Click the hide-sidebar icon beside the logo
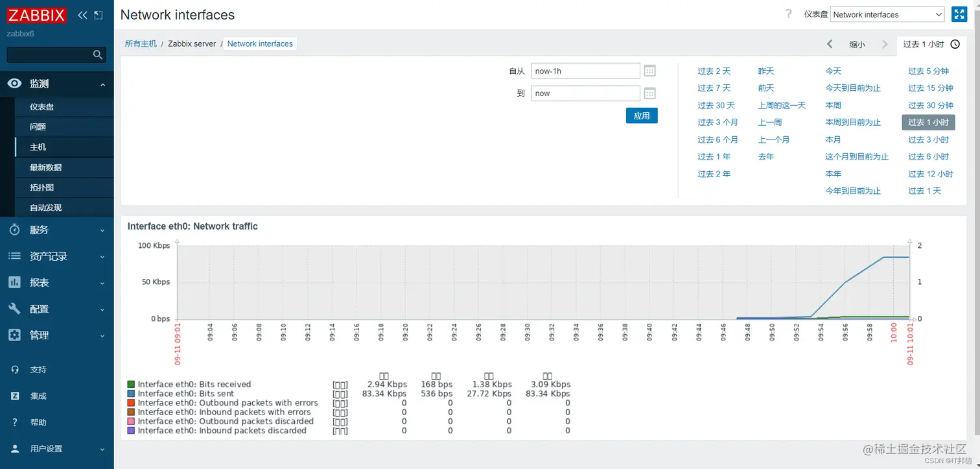This screenshot has height=469, width=980. pos(98,15)
